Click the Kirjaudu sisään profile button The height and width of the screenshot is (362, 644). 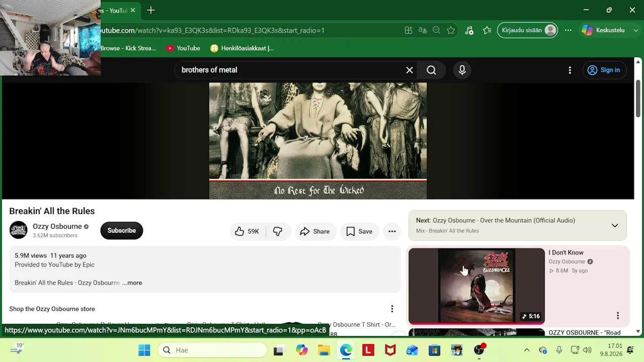[x=527, y=30]
